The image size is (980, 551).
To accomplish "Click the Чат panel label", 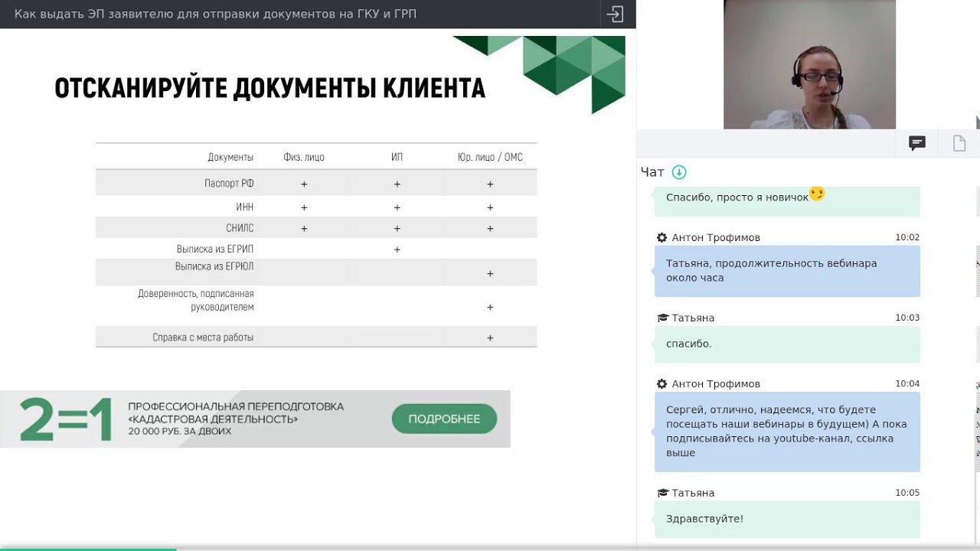I will pos(652,172).
